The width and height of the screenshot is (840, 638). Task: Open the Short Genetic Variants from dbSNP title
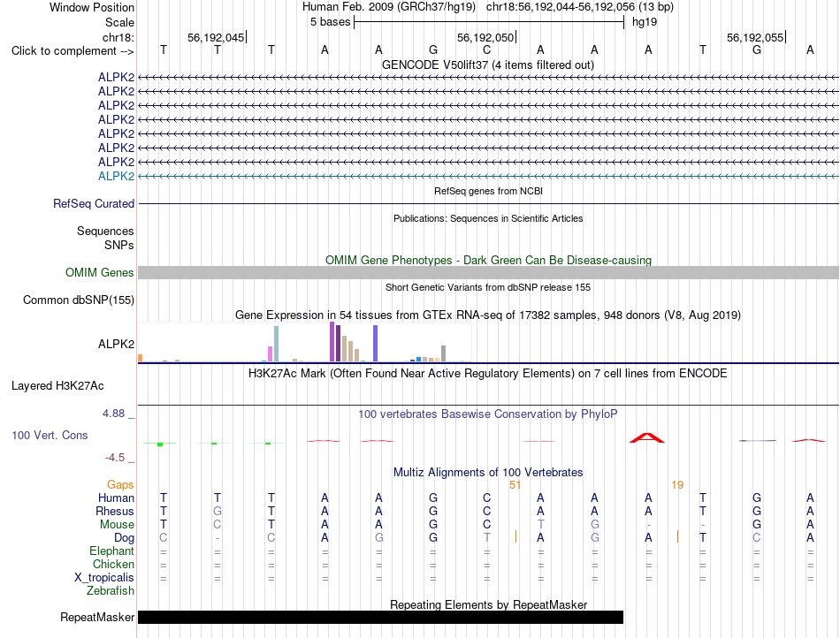(x=488, y=287)
